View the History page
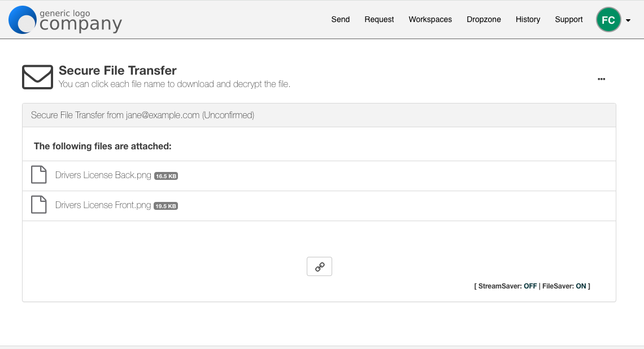This screenshot has height=349, width=644. point(528,19)
